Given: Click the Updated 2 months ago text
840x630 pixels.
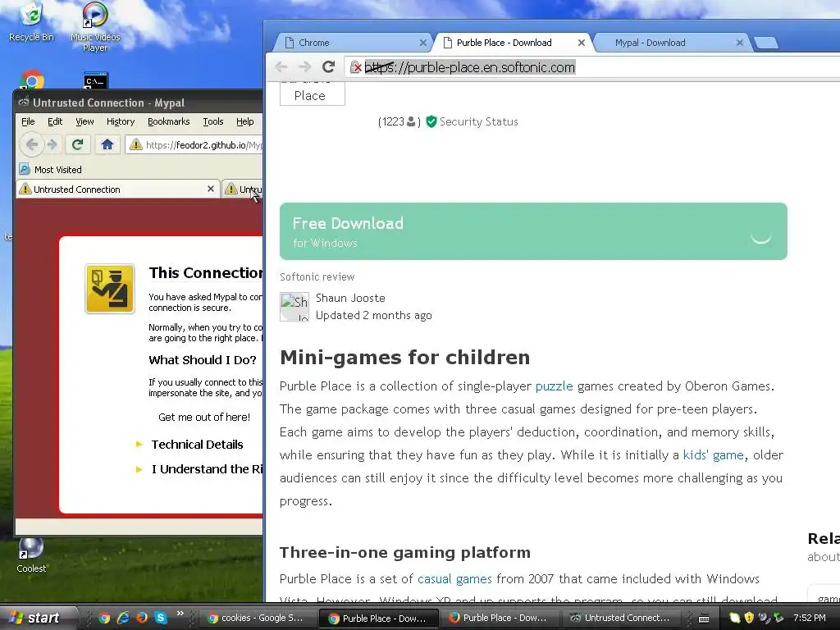Looking at the screenshot, I should point(373,316).
